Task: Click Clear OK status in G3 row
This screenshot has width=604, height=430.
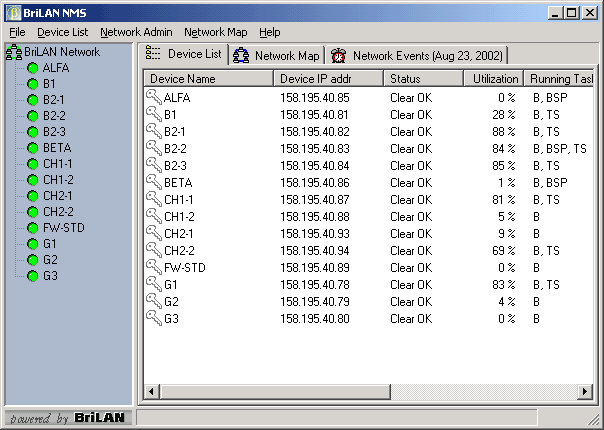Action: point(411,319)
